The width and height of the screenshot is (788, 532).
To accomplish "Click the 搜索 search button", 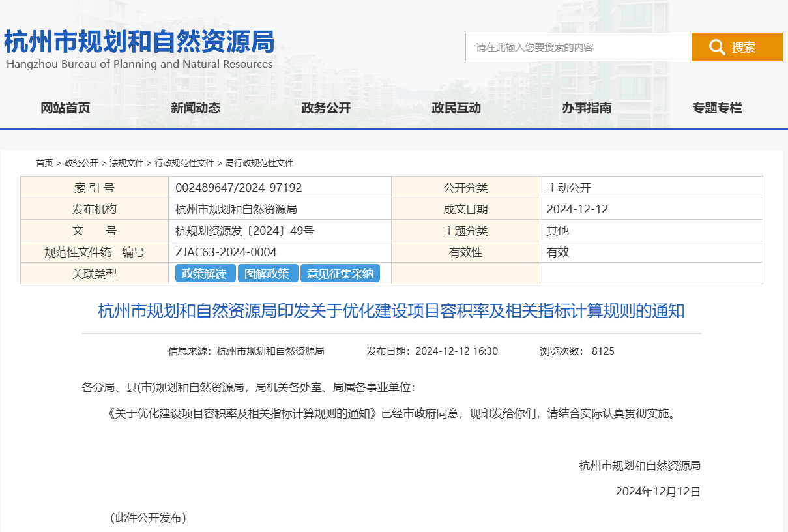I will pos(737,47).
